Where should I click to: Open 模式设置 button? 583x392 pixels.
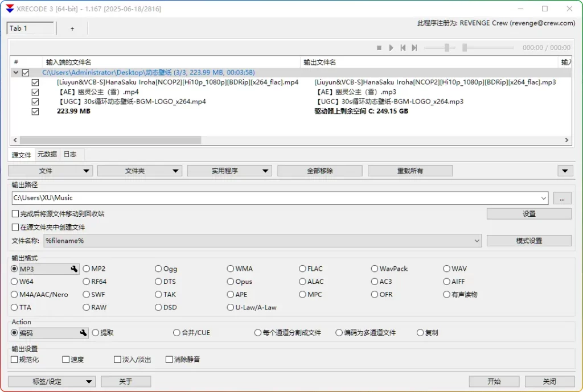tap(529, 241)
